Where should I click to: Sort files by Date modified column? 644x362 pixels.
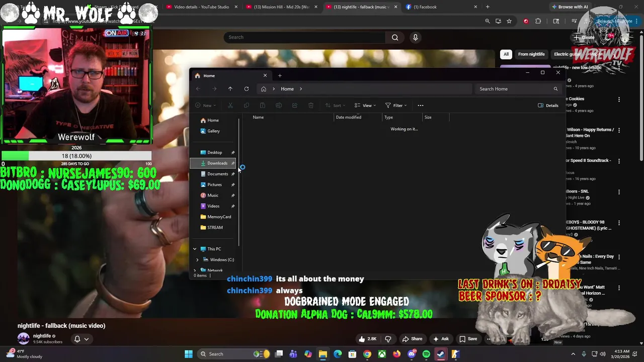coord(358,117)
